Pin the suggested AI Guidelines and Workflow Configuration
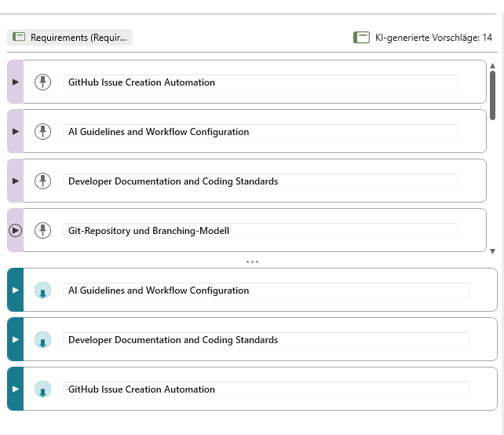The height and width of the screenshot is (435, 504). click(42, 131)
